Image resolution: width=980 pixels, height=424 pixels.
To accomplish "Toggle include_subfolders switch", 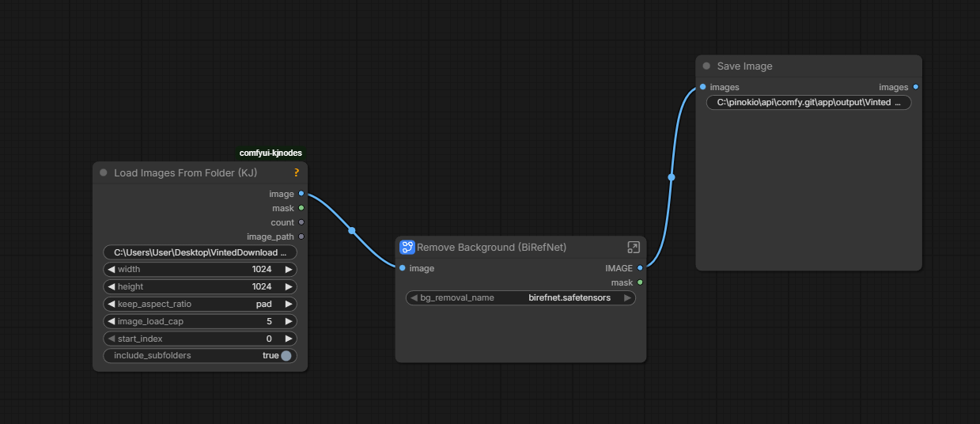I will 286,356.
